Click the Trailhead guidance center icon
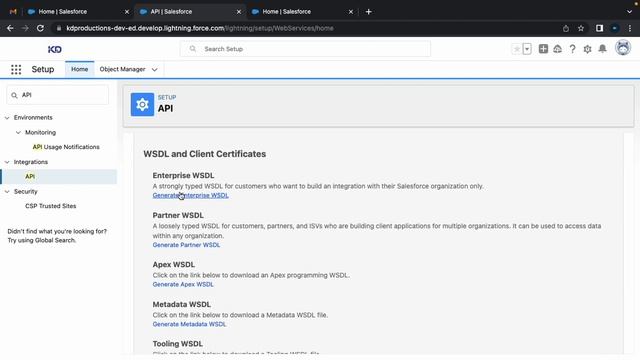The image size is (640, 360). [558, 49]
